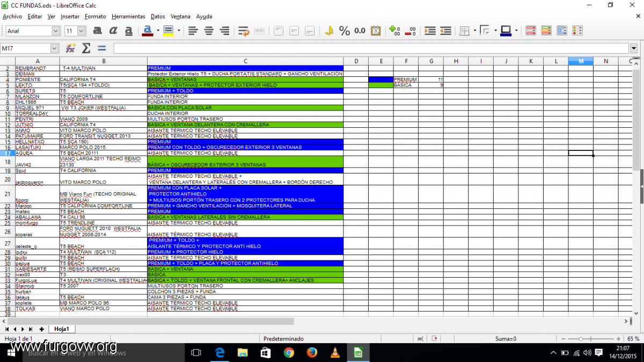Delete a decimal place

[x=410, y=31]
